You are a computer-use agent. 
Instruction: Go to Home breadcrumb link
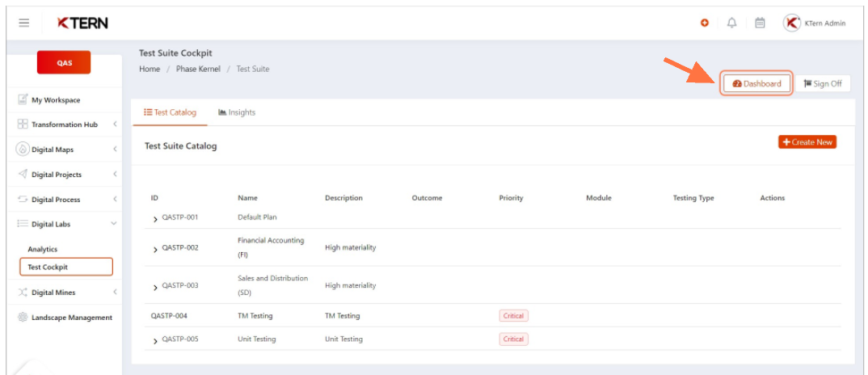pyautogui.click(x=150, y=70)
